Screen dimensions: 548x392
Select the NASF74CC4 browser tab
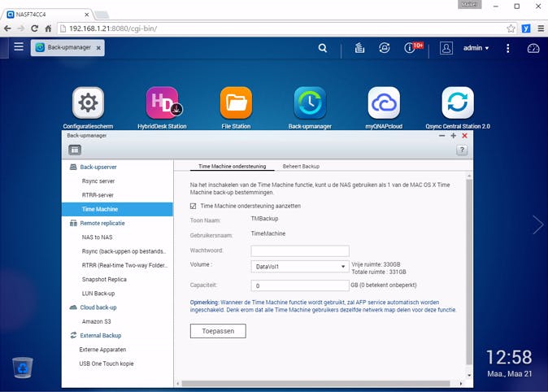(x=47, y=15)
